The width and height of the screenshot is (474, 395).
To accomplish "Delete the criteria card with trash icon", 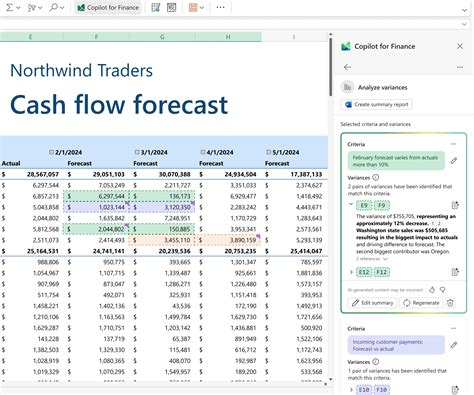I will [450, 303].
